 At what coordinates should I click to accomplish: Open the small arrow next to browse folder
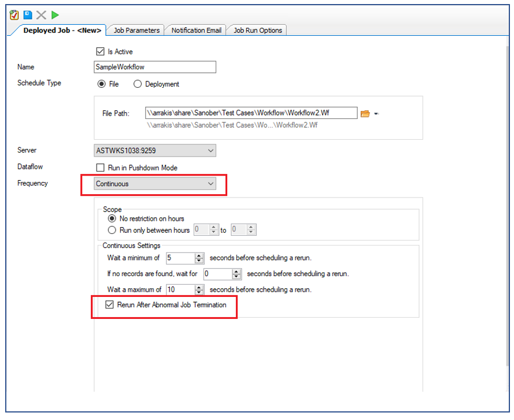coord(376,114)
